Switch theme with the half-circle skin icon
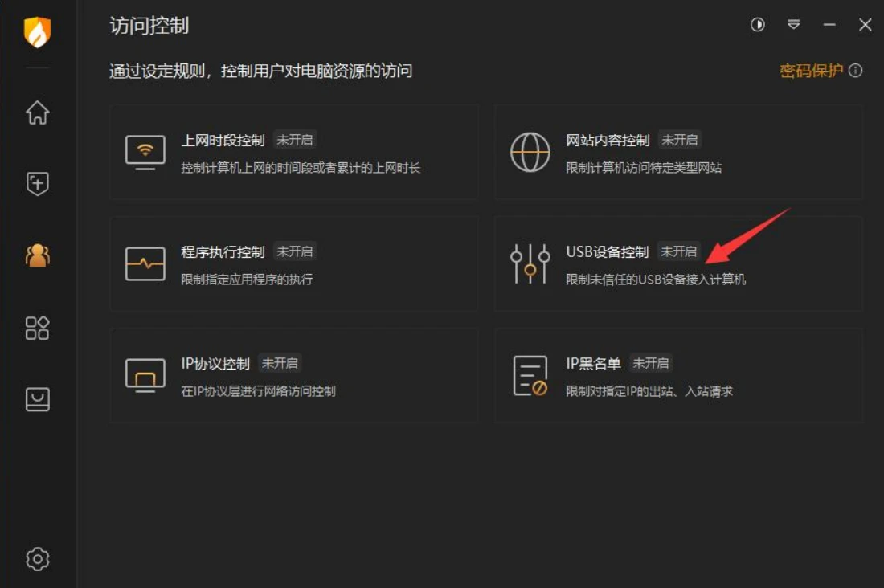This screenshot has height=588, width=884. point(757,24)
